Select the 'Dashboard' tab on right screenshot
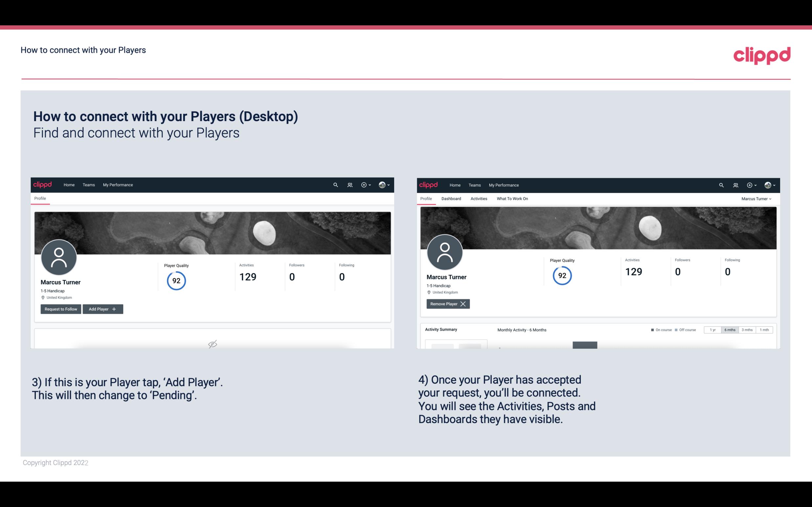 451,199
